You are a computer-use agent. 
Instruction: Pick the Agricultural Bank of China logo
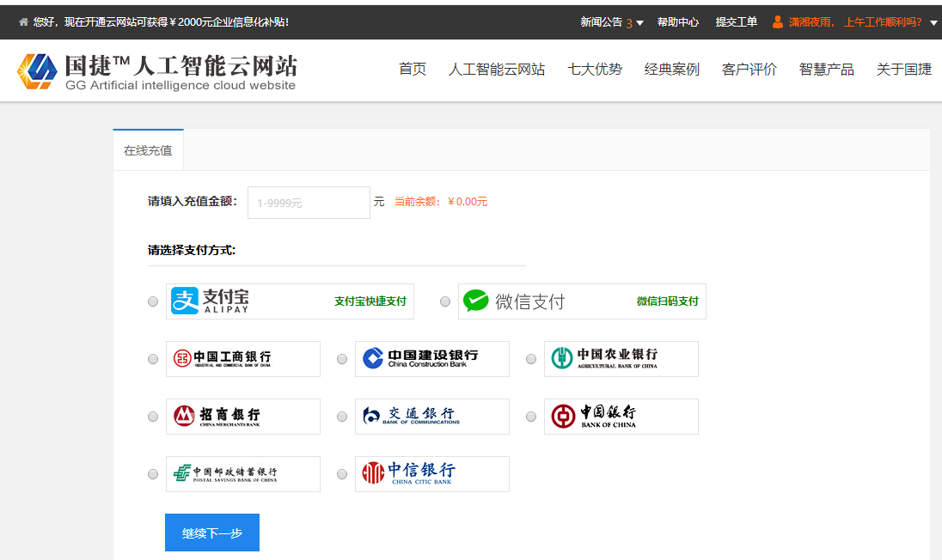621,359
